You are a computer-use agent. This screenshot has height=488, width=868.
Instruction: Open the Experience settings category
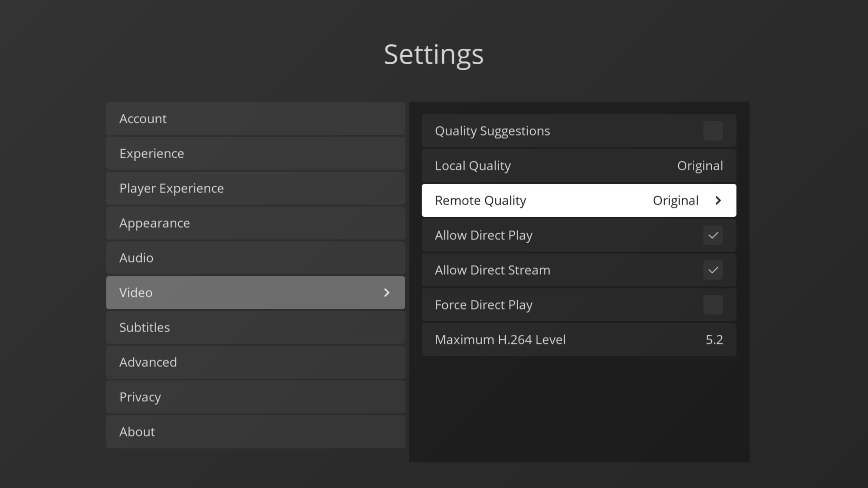tap(255, 154)
